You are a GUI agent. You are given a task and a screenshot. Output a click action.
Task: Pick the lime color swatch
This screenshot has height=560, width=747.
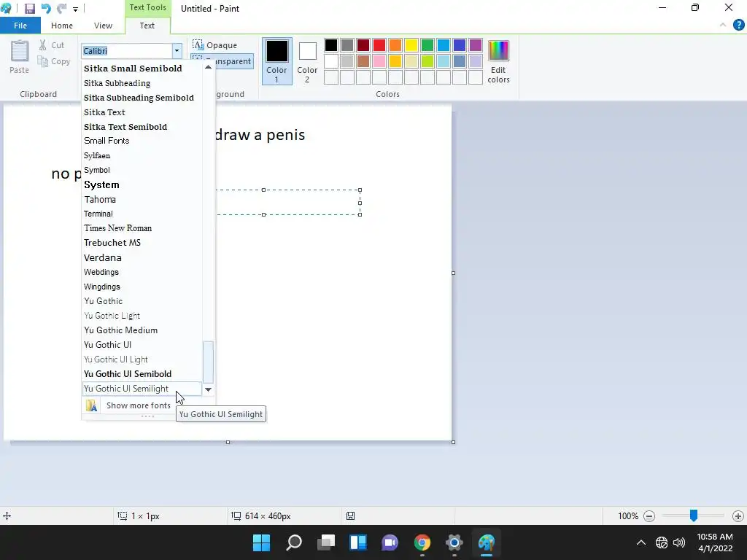click(427, 61)
